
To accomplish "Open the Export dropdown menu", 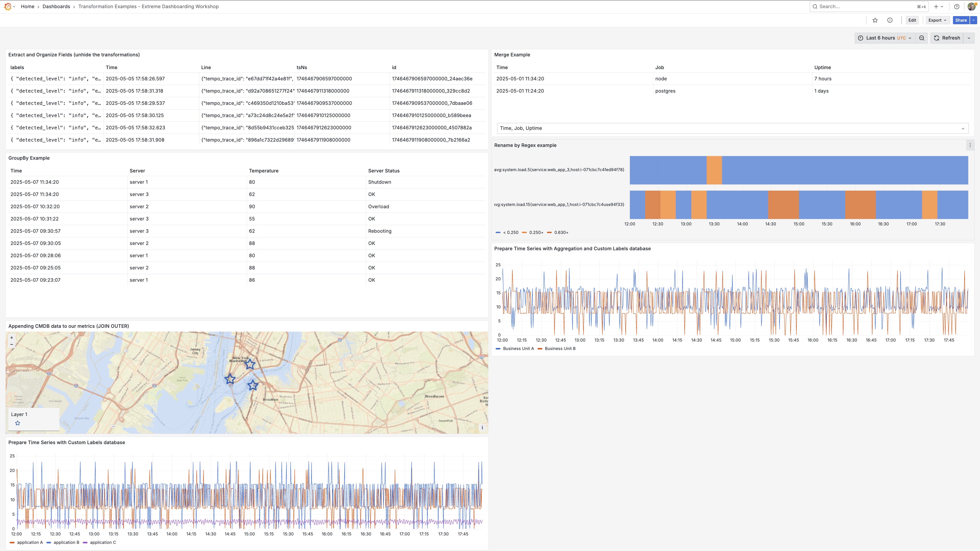I will point(937,20).
